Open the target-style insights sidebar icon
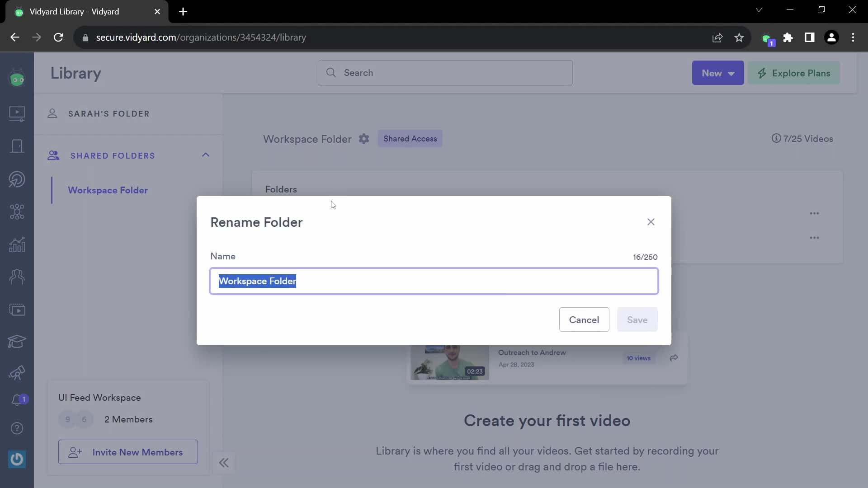This screenshot has width=868, height=488. pyautogui.click(x=17, y=179)
